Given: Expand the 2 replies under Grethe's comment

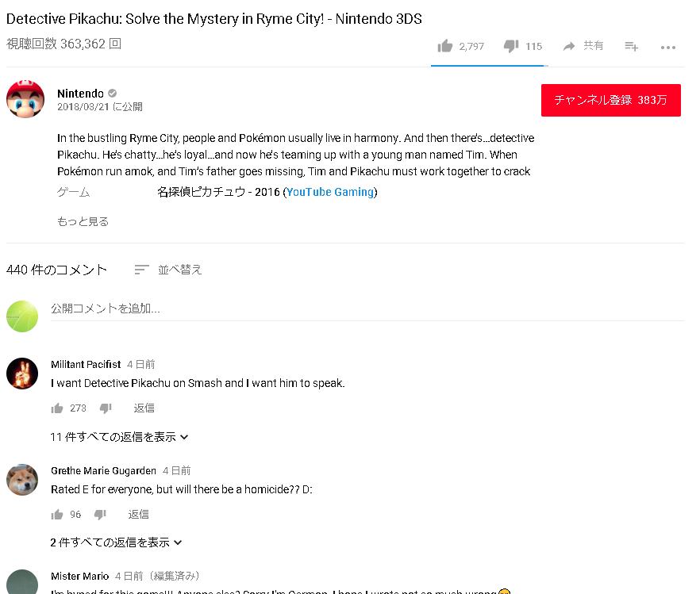Looking at the screenshot, I should click(116, 542).
